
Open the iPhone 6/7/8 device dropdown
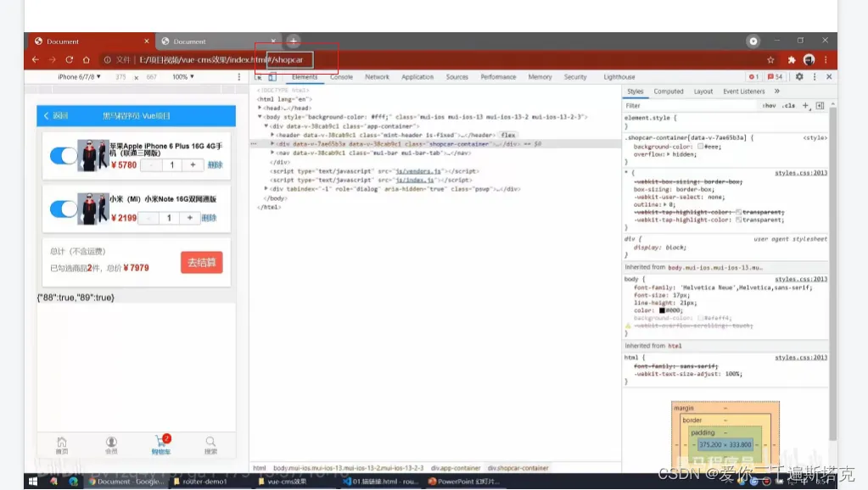(79, 77)
